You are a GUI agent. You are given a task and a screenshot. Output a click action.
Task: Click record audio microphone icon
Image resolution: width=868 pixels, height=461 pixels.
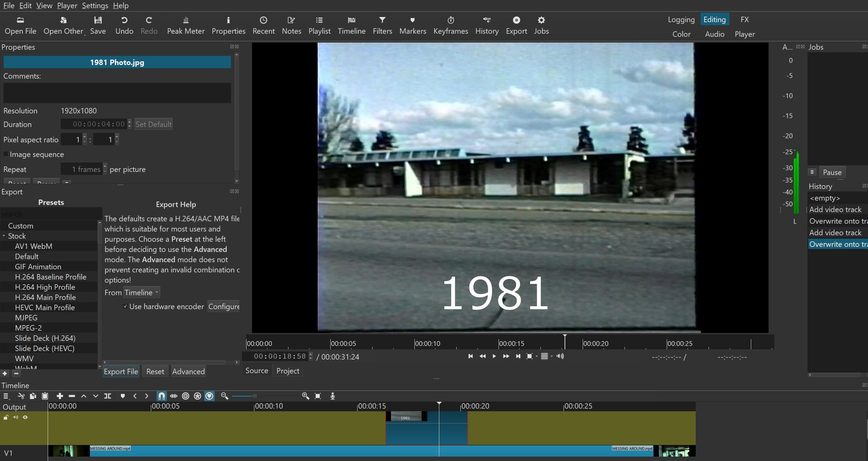[333, 396]
